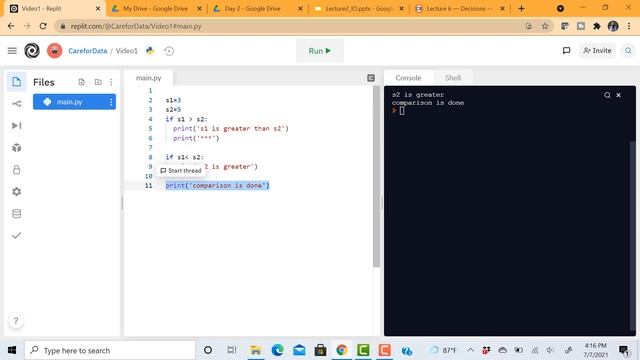Switch to the Shell tab

click(x=453, y=78)
